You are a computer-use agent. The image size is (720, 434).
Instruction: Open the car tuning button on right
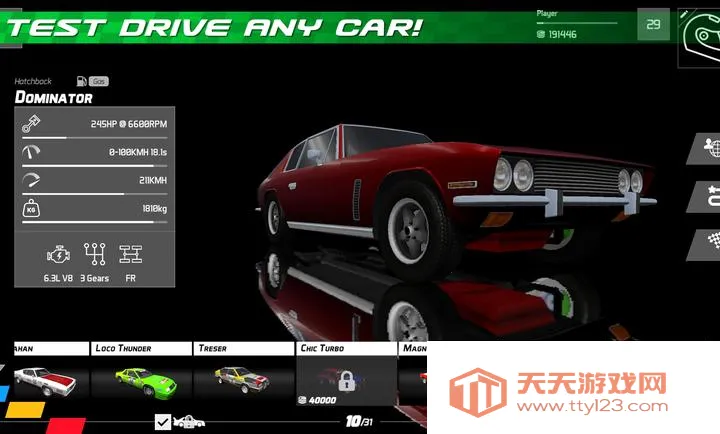click(705, 196)
